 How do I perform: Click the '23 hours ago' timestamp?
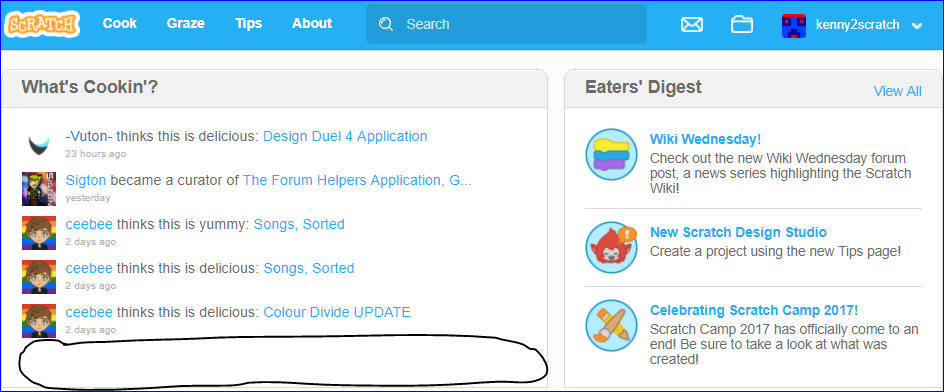96,154
